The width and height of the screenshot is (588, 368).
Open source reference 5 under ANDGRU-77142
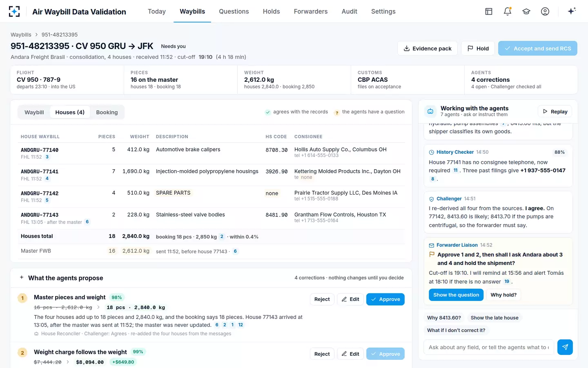[47, 200]
